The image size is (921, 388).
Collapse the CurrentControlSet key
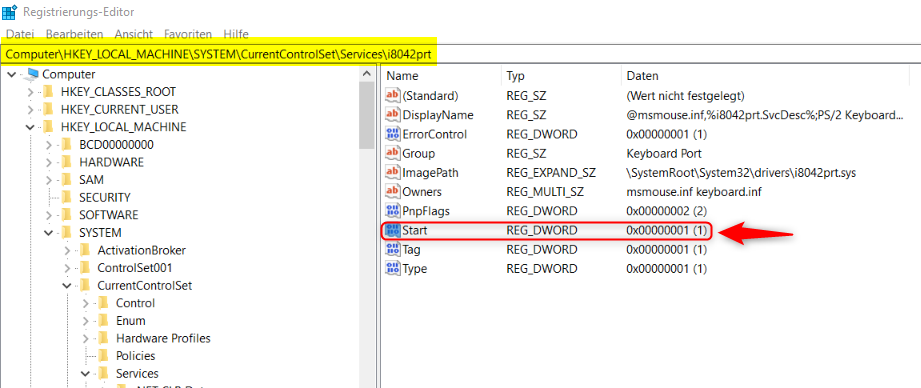pyautogui.click(x=67, y=286)
